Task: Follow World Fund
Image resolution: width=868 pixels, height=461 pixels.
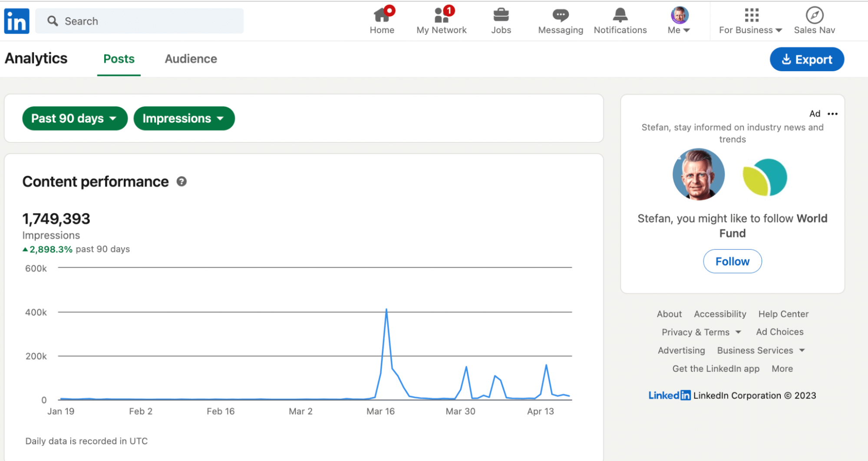Action: (732, 261)
